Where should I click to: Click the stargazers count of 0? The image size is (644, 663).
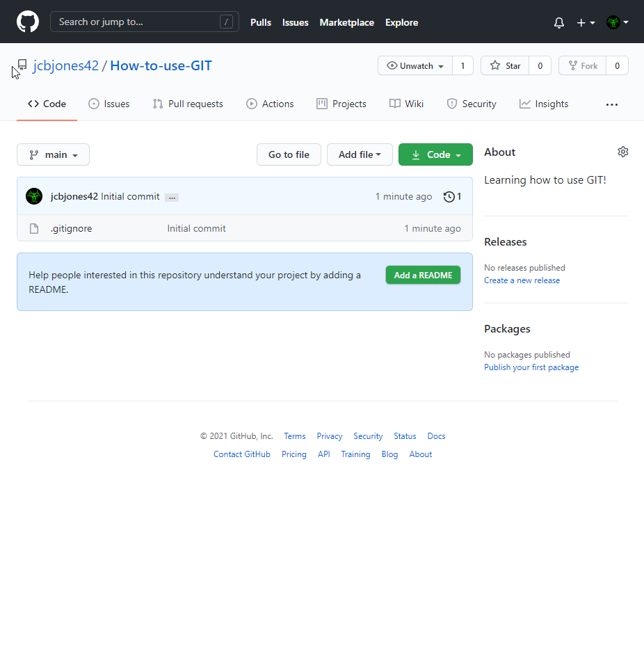coord(540,65)
